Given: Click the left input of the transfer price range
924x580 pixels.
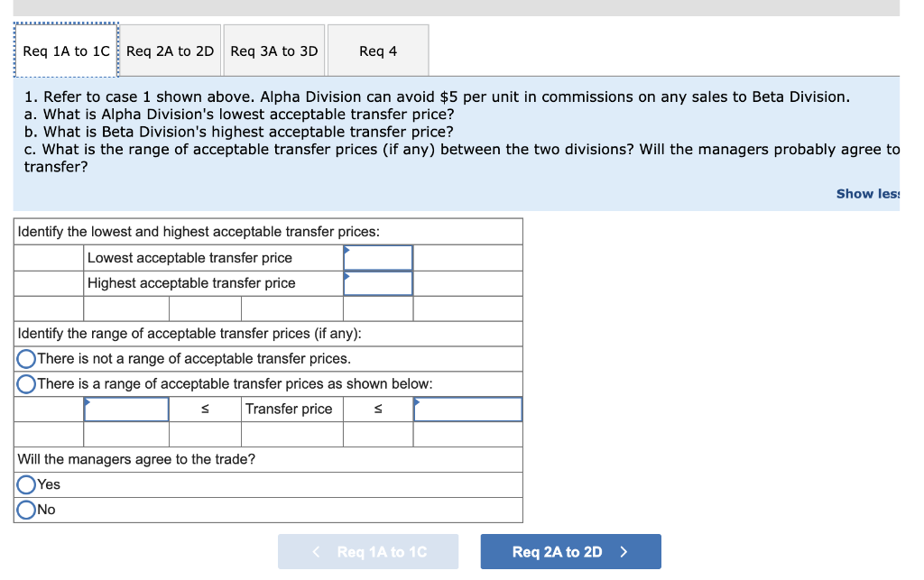Looking at the screenshot, I should tap(125, 409).
